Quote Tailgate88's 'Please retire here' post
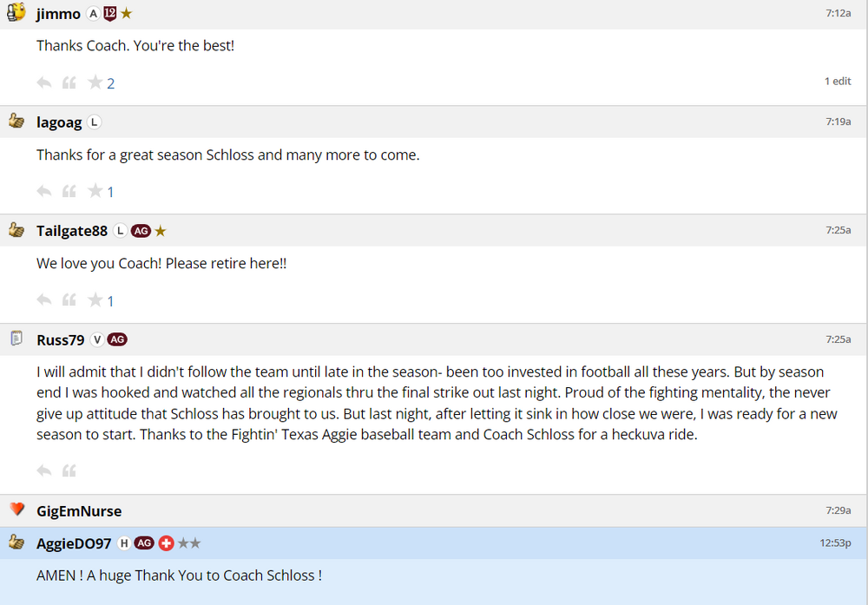 tap(69, 300)
